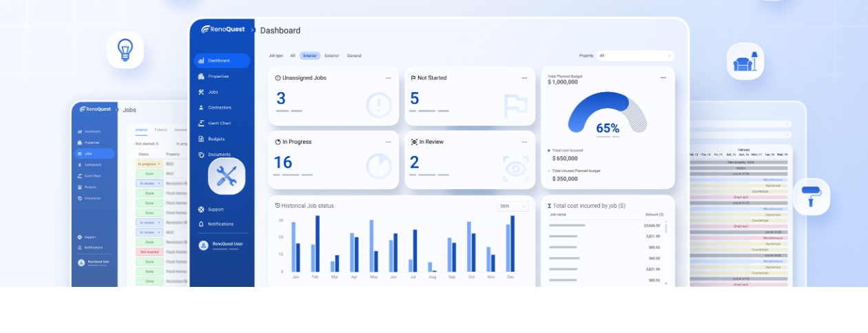Screen dimensions: 868x333
Task: Click exclamation icon on Unassigned Jobs card
Action: 379,105
